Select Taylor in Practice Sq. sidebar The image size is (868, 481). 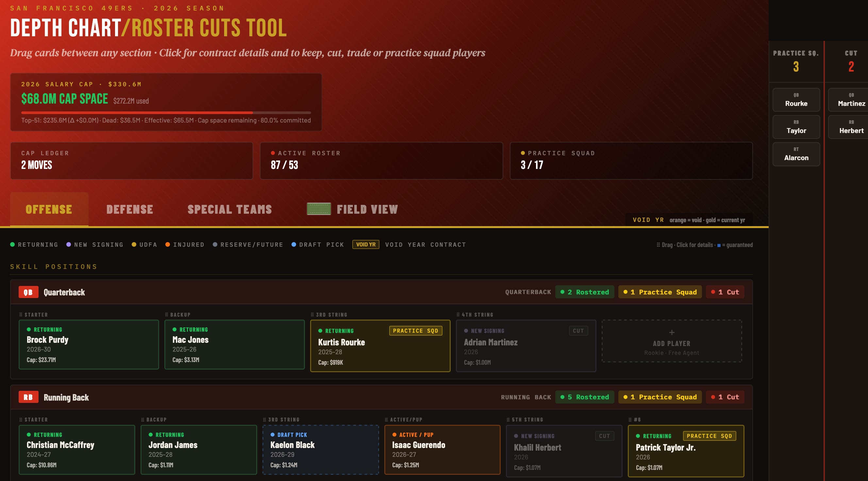coord(796,127)
